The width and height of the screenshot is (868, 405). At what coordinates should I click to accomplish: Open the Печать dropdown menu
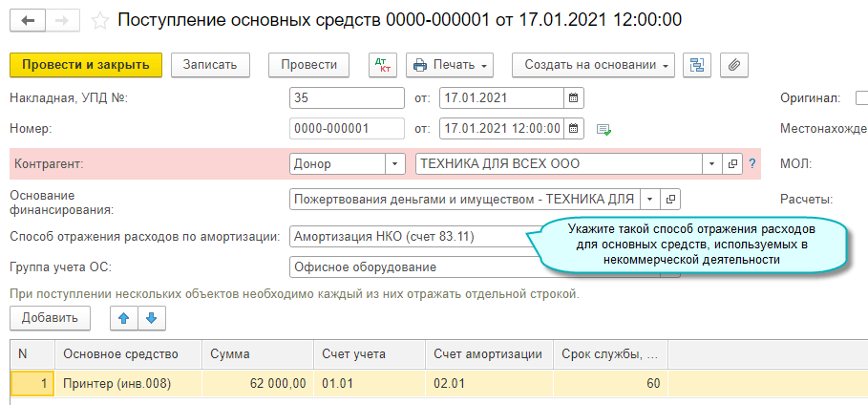[x=450, y=65]
